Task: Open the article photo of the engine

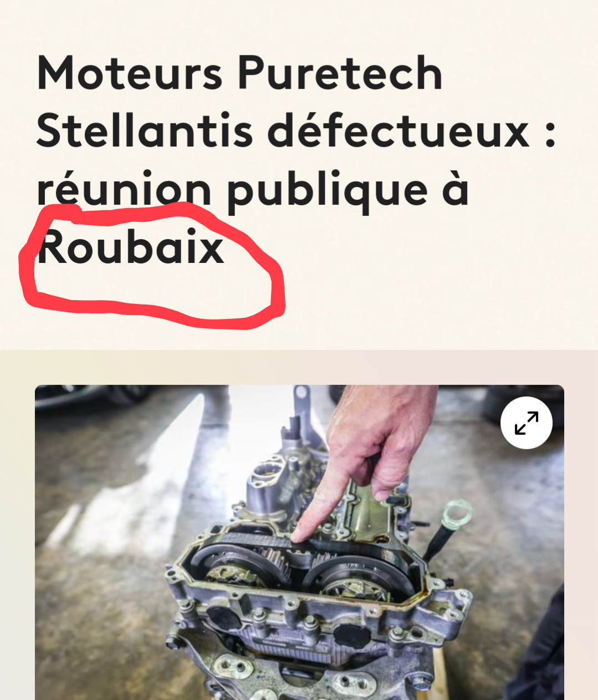Action: click(299, 542)
